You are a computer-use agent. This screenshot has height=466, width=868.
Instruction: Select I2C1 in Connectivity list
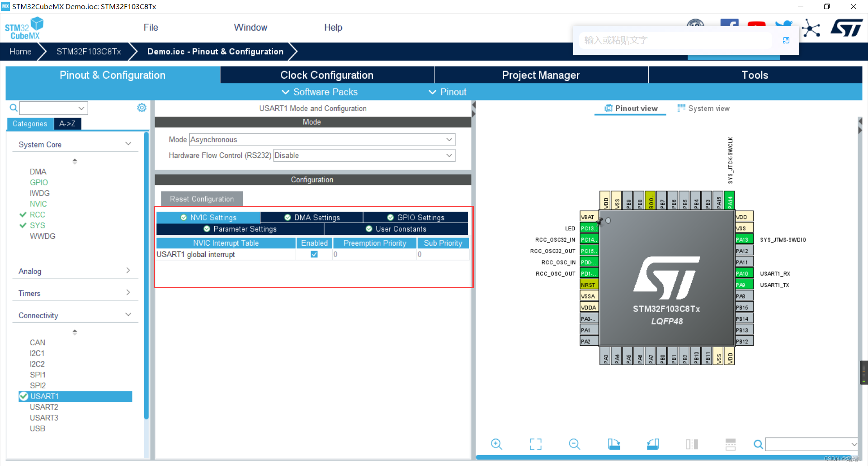[x=37, y=353]
